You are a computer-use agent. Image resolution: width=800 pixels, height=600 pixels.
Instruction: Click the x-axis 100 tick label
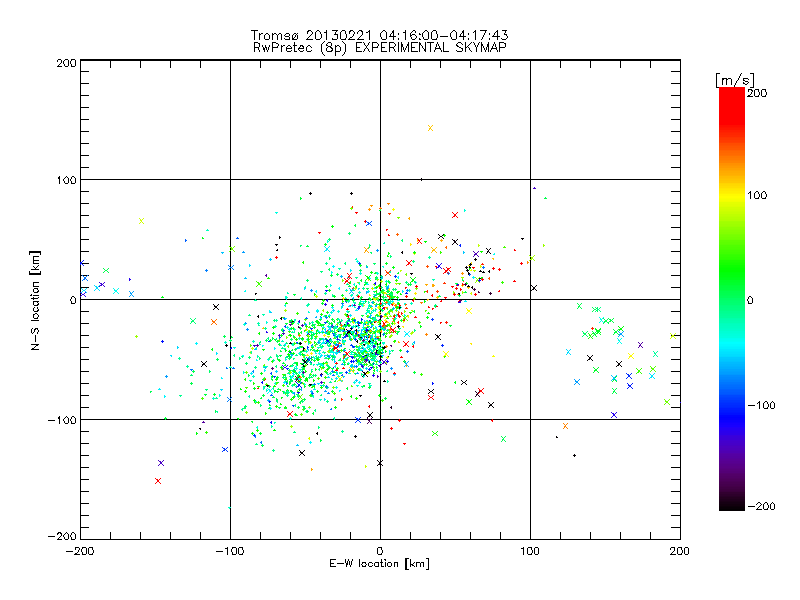point(530,550)
